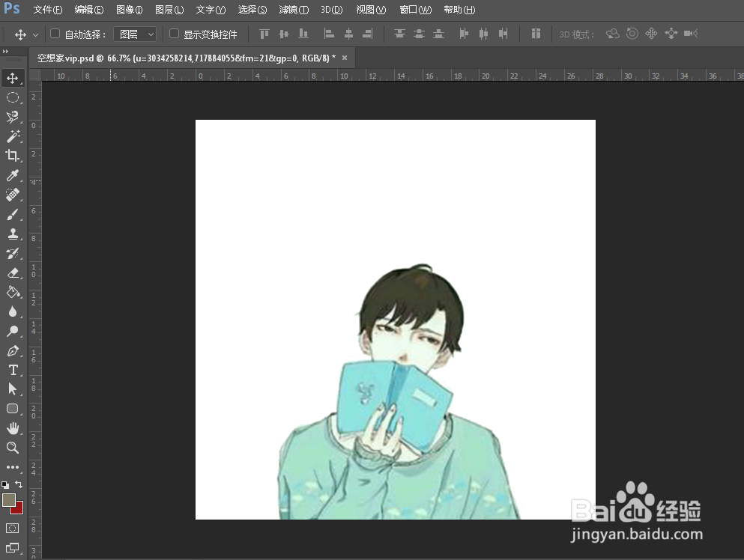
Task: Select the Quick Selection tool
Action: coord(13,117)
